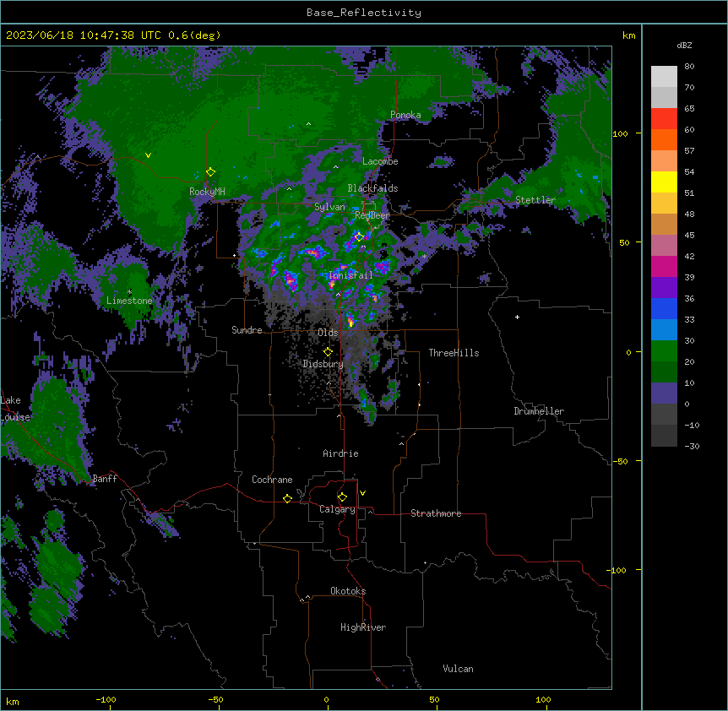Image resolution: width=728 pixels, height=711 pixels.
Task: Click the yellow diamond marker above RockyMH
Action: point(210,172)
